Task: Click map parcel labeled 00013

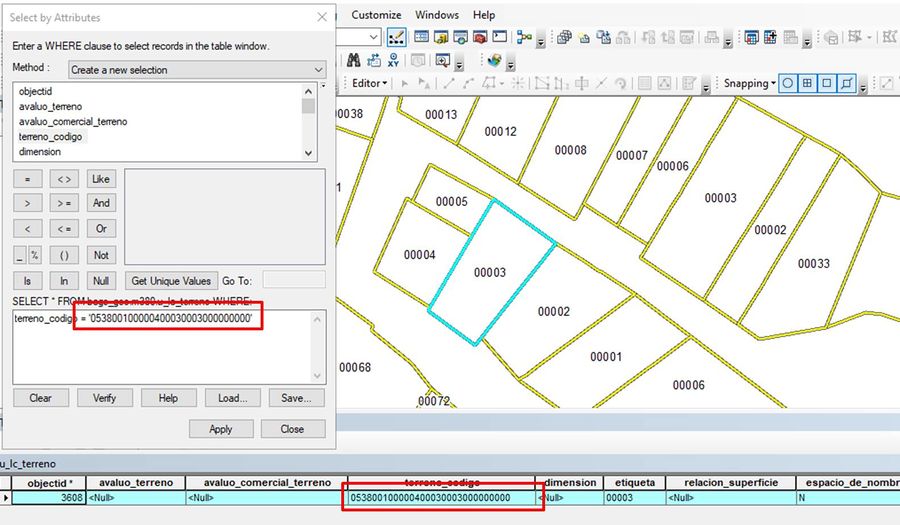Action: (x=441, y=114)
